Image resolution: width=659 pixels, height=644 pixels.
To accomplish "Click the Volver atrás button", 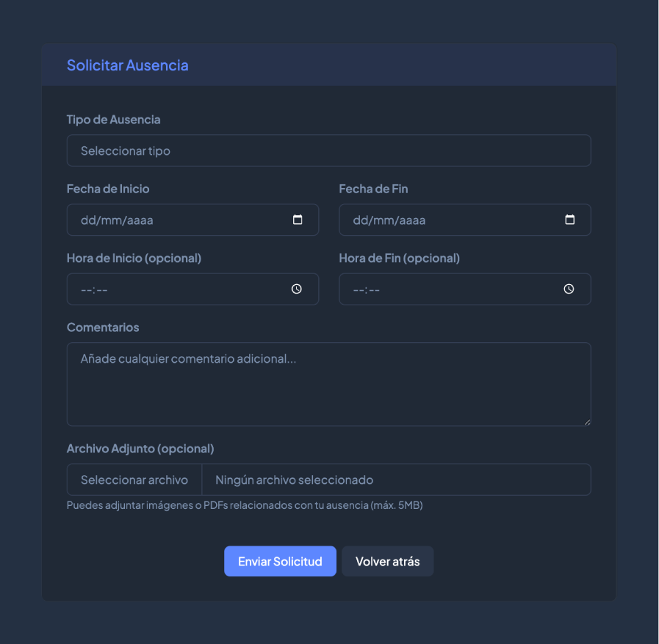I will click(387, 562).
